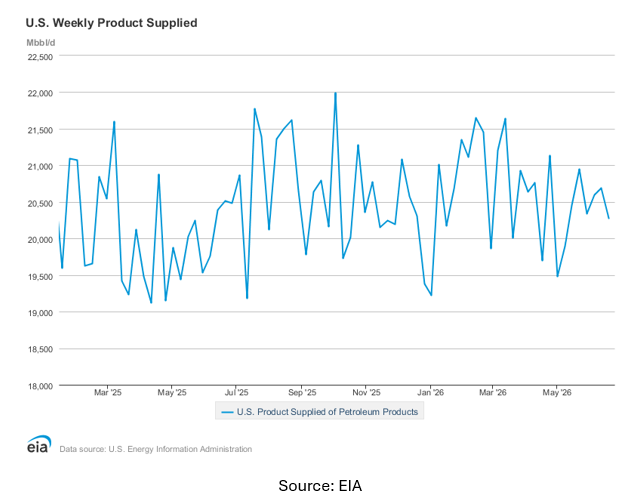Click the 19,000 y-axis label
This screenshot has width=640, height=504.
point(40,313)
